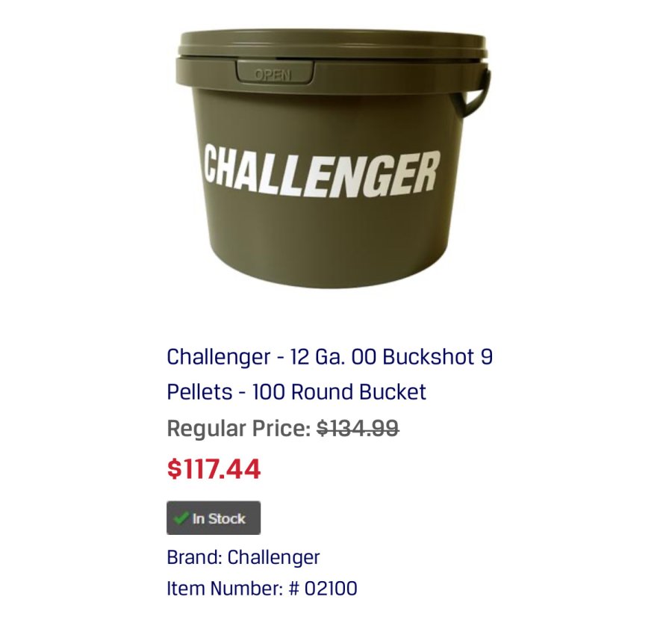Open the Challenger bucket product image
The height and width of the screenshot is (623, 672).
pos(332,158)
